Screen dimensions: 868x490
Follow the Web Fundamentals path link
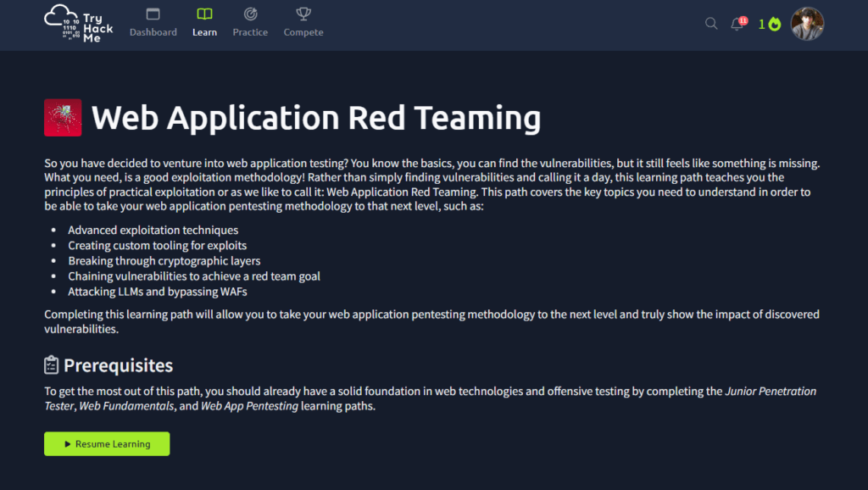(x=126, y=406)
